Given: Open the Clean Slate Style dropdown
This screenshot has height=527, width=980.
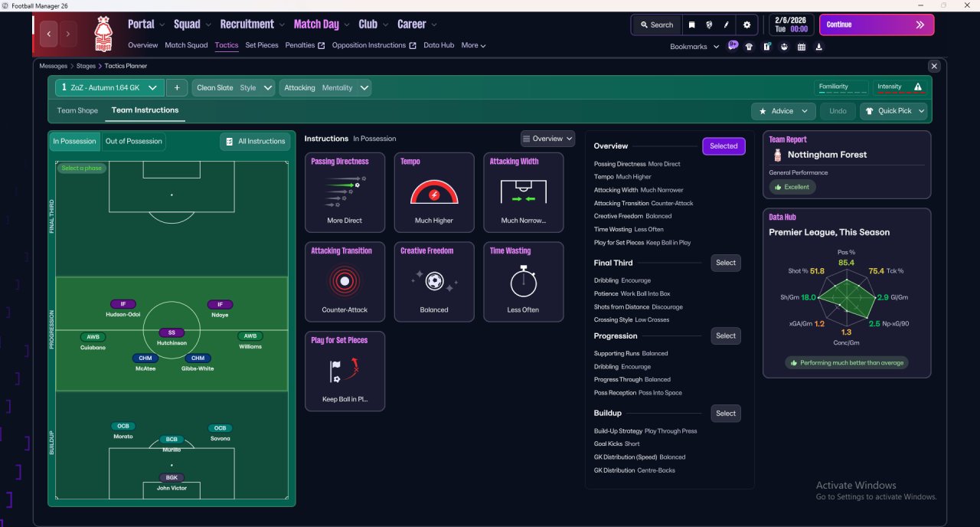Looking at the screenshot, I should (234, 87).
